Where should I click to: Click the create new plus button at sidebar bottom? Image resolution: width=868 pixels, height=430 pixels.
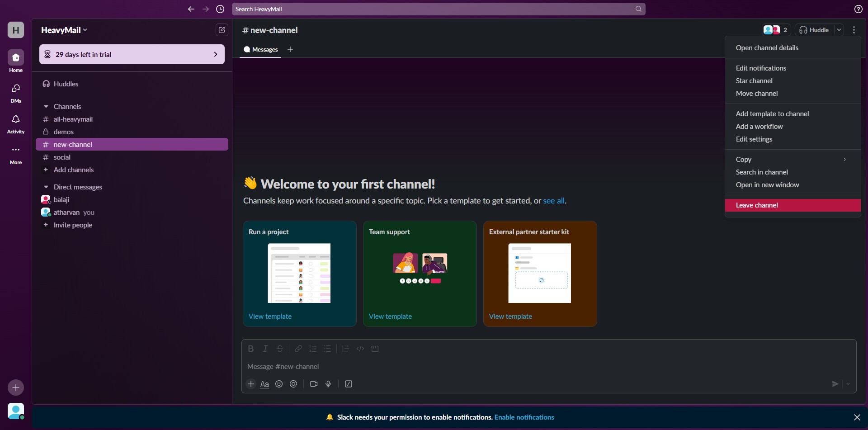[16, 387]
